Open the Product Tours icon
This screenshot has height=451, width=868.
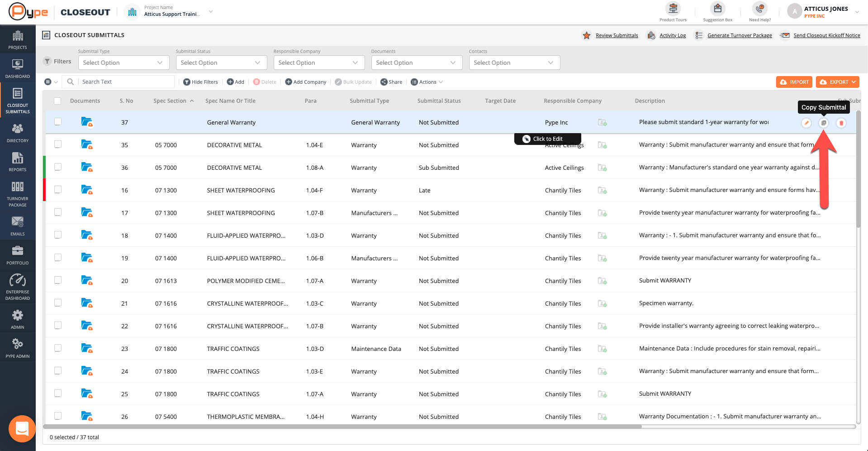click(673, 9)
